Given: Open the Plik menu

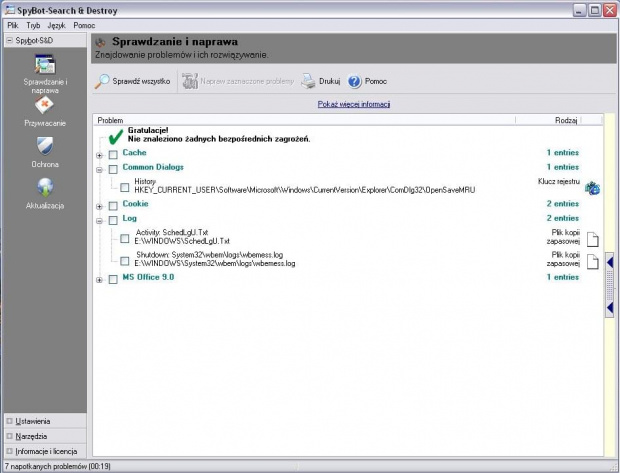Looking at the screenshot, I should point(13,26).
